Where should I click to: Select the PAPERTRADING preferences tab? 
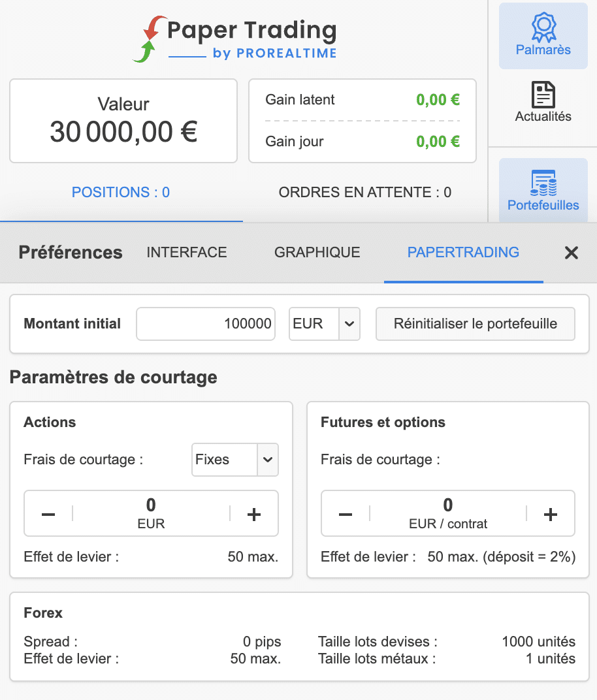click(x=463, y=252)
